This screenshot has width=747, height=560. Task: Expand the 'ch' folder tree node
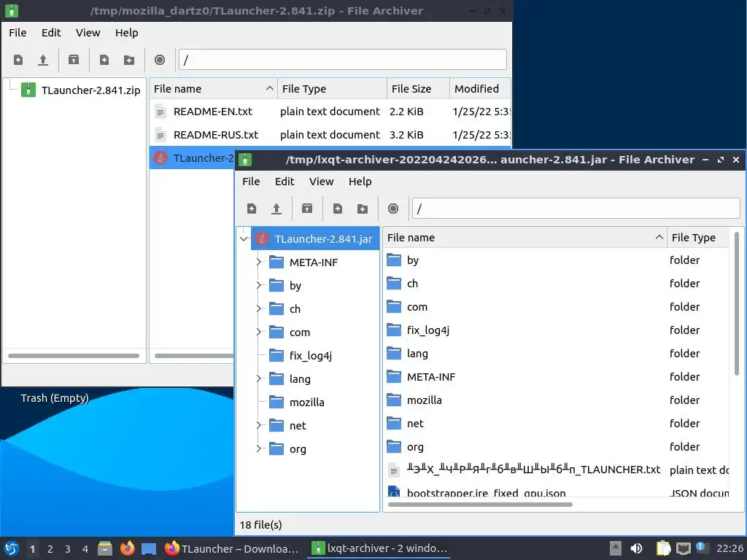click(x=259, y=308)
